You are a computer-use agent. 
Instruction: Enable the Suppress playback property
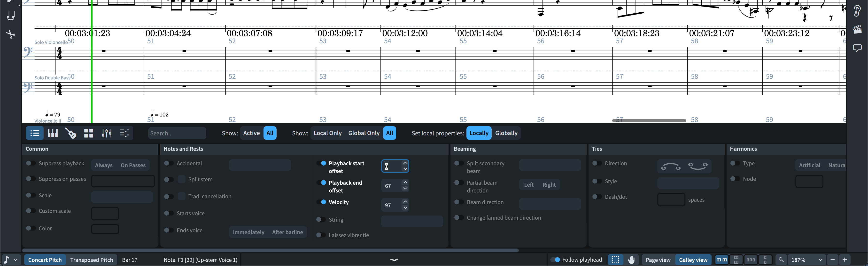31,163
